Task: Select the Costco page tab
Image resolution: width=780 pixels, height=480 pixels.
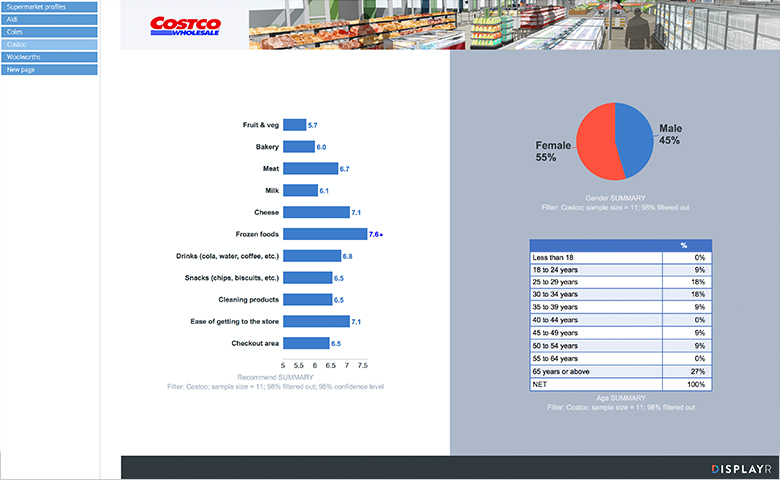Action: coord(49,44)
